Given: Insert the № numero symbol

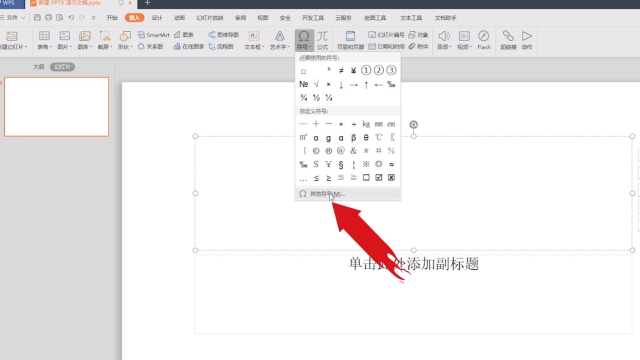Looking at the screenshot, I should click(x=304, y=84).
